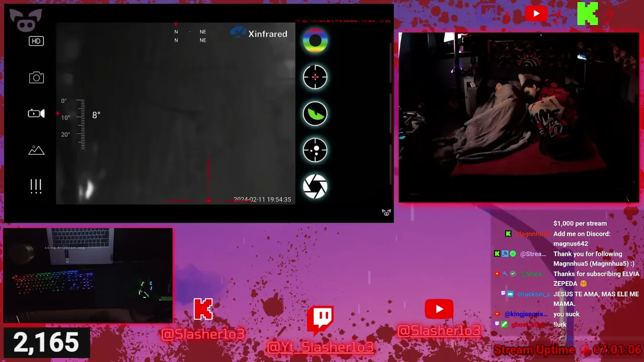Open the @Yt_Slasher1o3 Twitch handle

(320, 347)
